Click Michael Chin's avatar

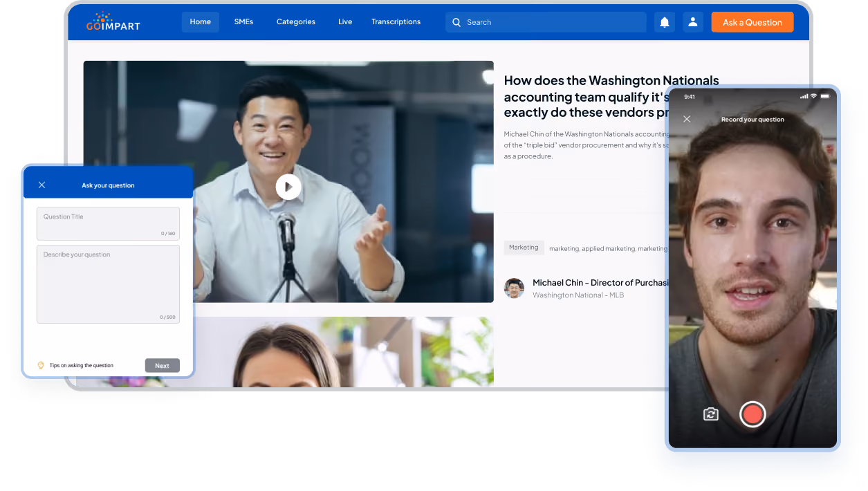(x=514, y=288)
